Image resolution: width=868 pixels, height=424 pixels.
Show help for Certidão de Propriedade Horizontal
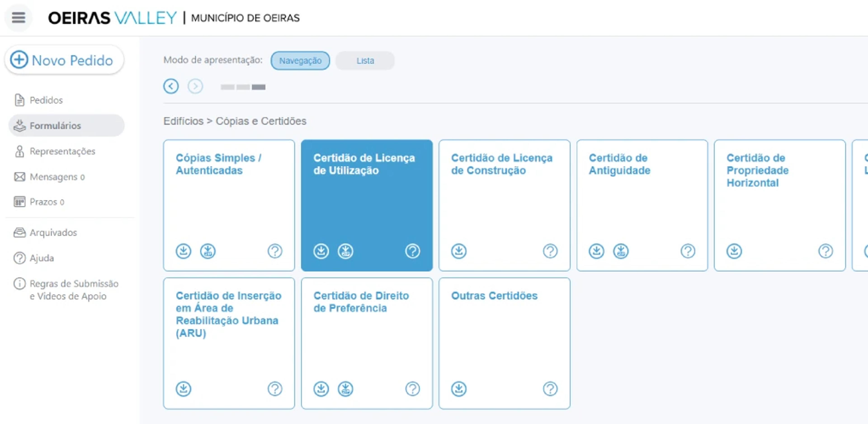coord(826,251)
